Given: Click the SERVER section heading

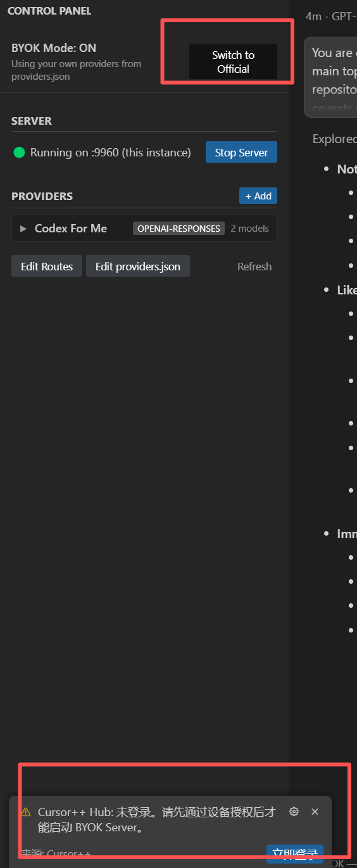Looking at the screenshot, I should (32, 121).
